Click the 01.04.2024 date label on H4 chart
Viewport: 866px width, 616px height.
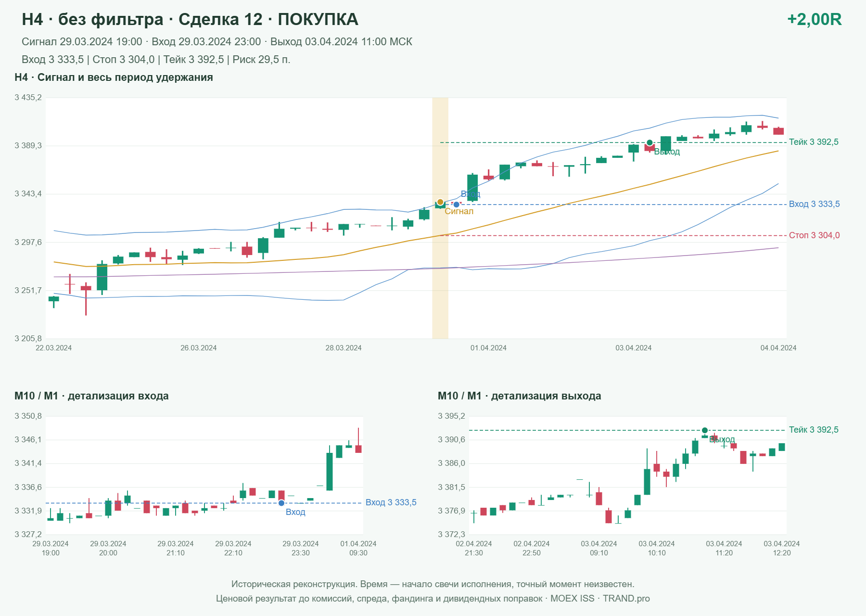pyautogui.click(x=488, y=348)
